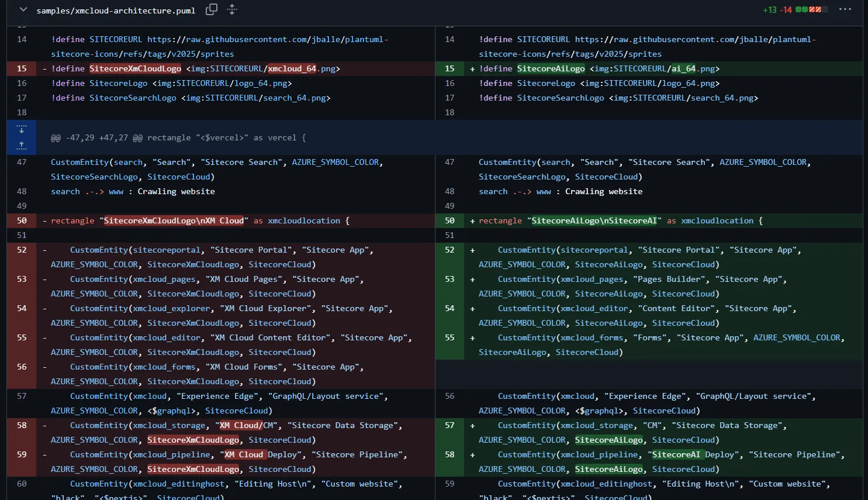Screen dimensions: 868x500
Task: Open the file options kebab menu
Action: pos(845,9)
